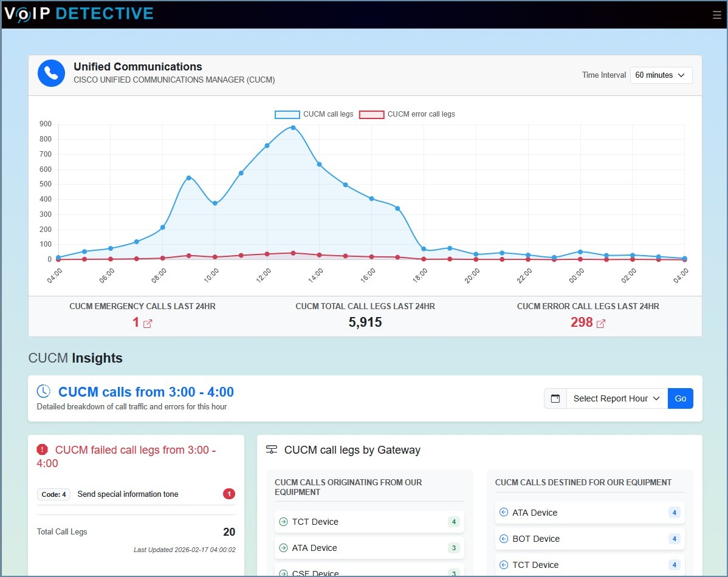
Task: Click the peak data point on the call legs chart
Action: tap(292, 128)
